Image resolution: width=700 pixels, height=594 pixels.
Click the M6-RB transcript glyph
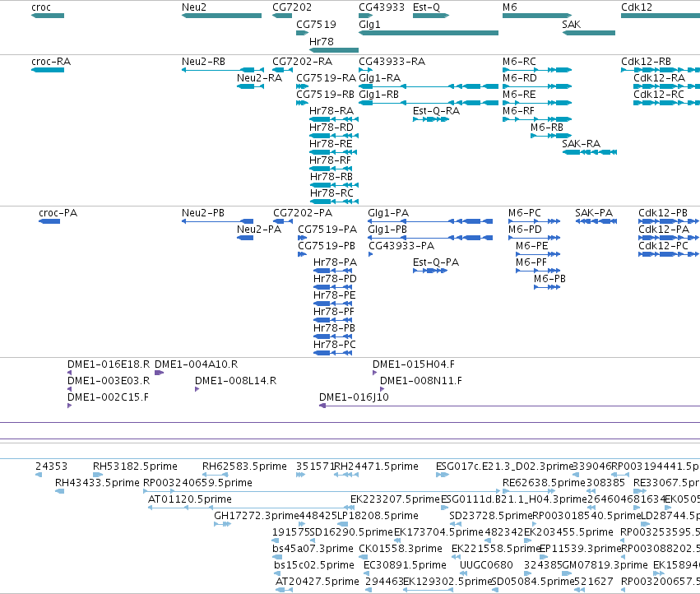551,136
